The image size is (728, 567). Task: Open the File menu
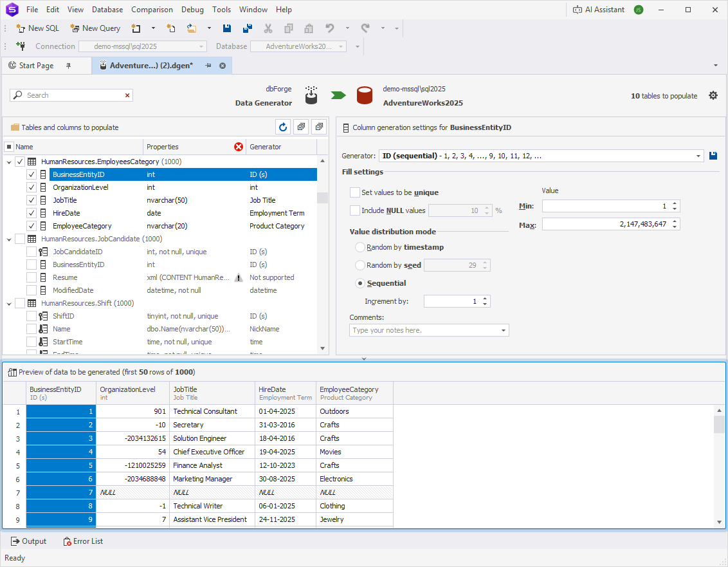(x=33, y=10)
